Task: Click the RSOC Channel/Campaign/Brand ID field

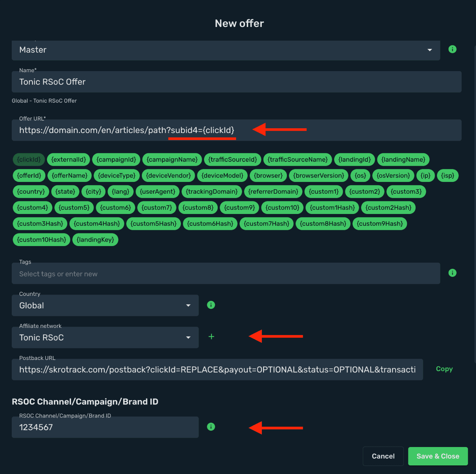Action: [x=105, y=427]
